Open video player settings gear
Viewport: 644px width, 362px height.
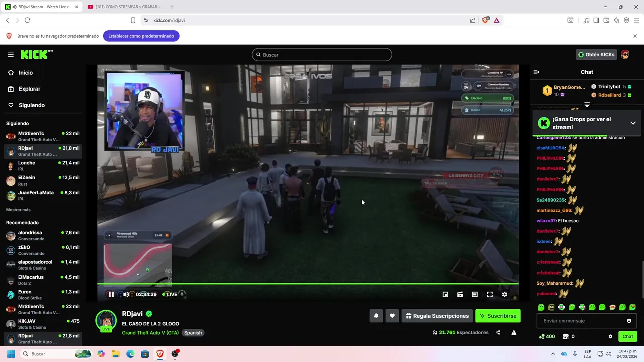[504, 294]
